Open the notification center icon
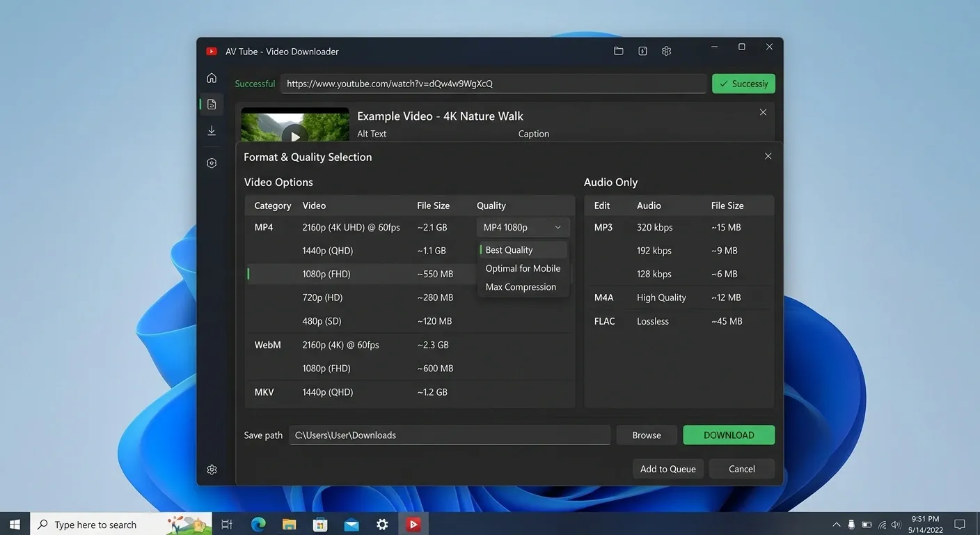 pos(959,525)
